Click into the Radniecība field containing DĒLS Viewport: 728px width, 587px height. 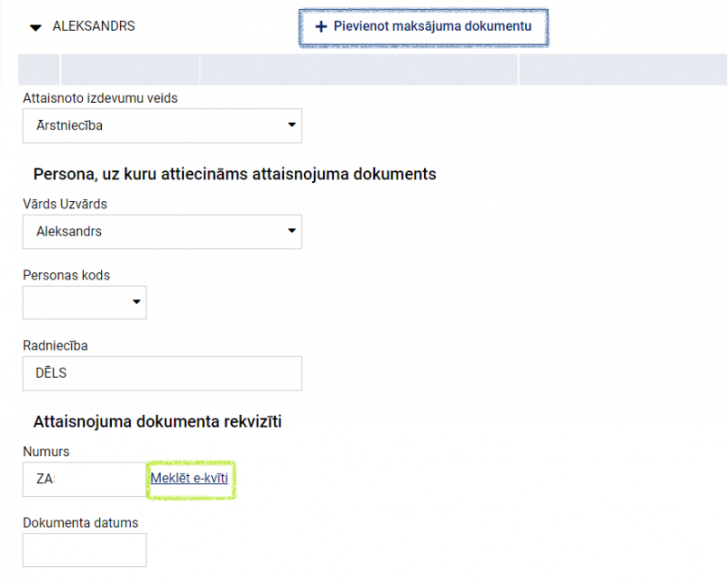click(162, 373)
